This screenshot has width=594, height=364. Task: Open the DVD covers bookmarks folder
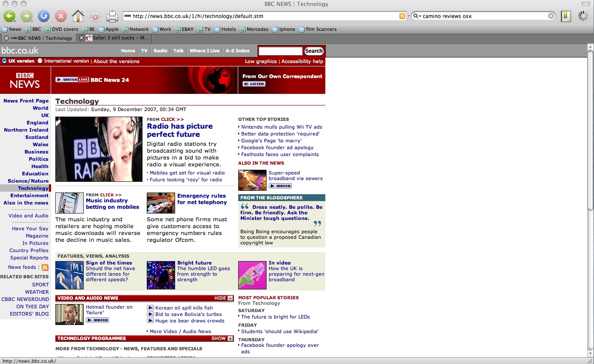tap(61, 29)
